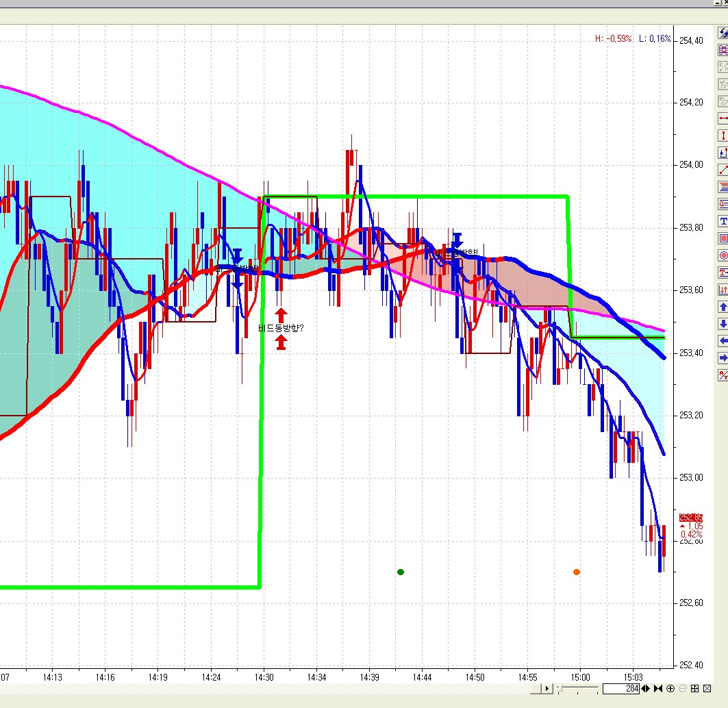This screenshot has width=728, height=708.
Task: Zoom in with the circled plus icon
Action: 670,689
